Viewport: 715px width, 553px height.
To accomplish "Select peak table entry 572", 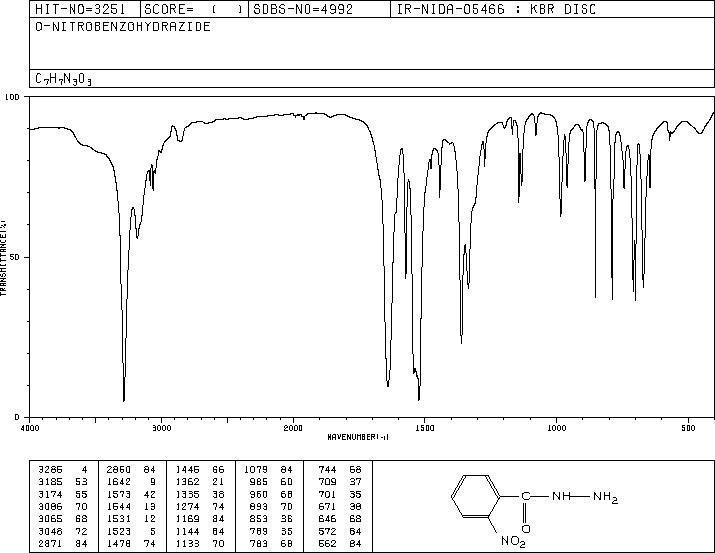I will click(x=327, y=531).
